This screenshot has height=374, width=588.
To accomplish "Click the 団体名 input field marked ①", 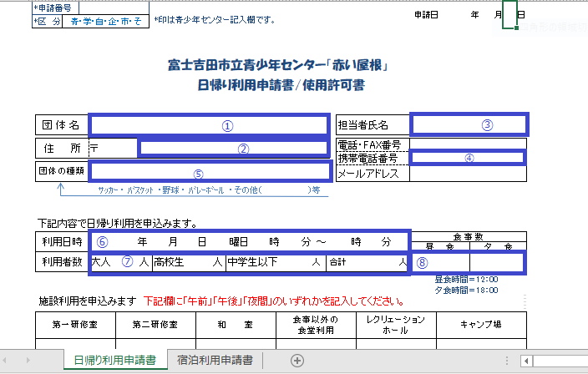I will pos(209,125).
